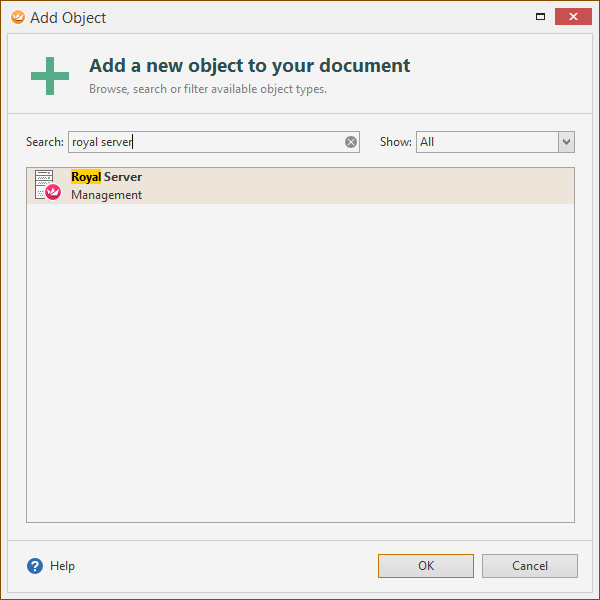Open the Show filter dropdown arrow

coord(567,142)
